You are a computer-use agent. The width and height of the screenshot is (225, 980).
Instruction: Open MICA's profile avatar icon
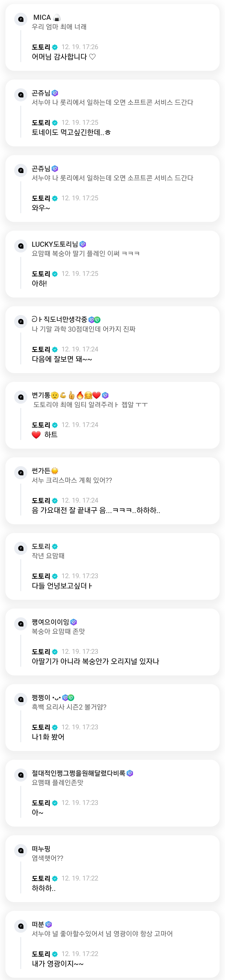[x=21, y=19]
